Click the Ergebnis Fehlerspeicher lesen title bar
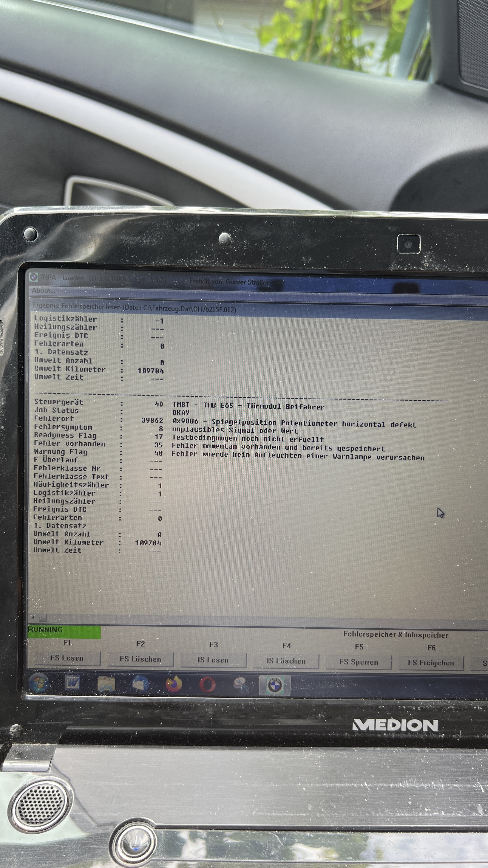Image resolution: width=488 pixels, height=868 pixels. click(135, 308)
